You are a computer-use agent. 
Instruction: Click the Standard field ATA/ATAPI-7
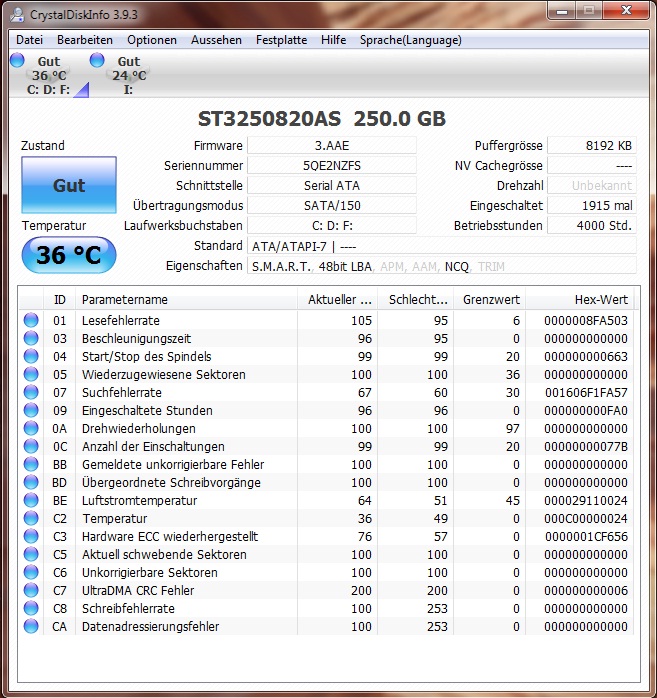tap(442, 246)
